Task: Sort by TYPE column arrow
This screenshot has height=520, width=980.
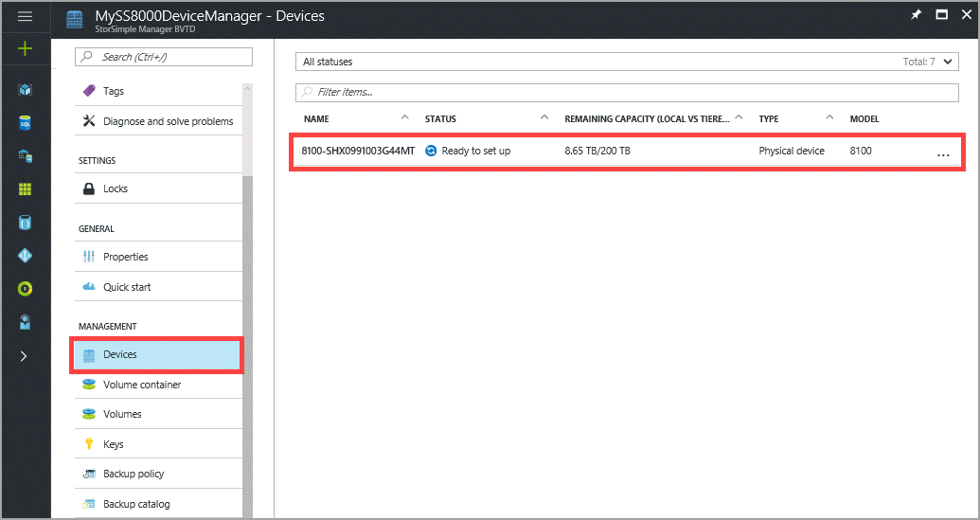Action: [830, 118]
